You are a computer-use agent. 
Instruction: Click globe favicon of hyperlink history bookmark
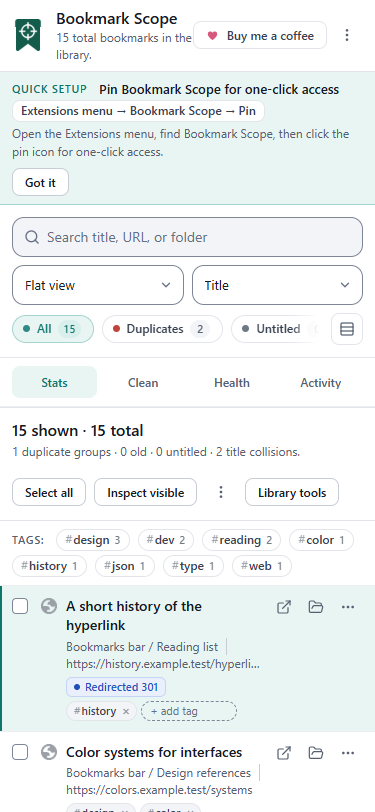[x=49, y=606]
